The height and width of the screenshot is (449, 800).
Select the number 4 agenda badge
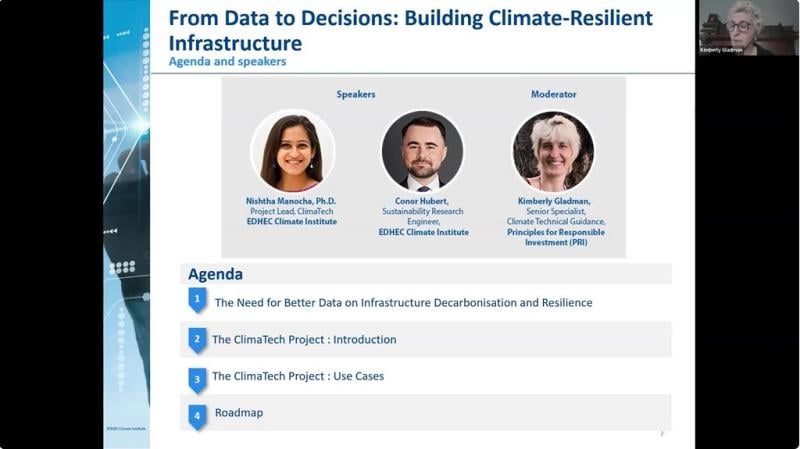[x=198, y=414]
